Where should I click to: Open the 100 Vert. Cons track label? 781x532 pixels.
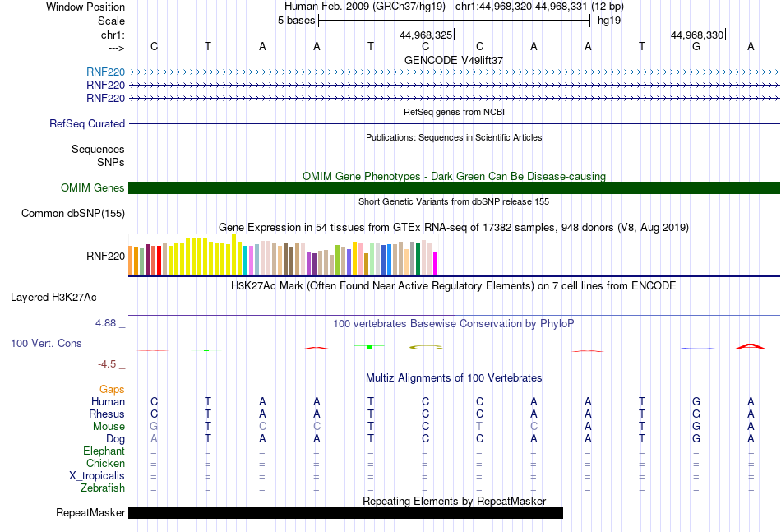46,343
